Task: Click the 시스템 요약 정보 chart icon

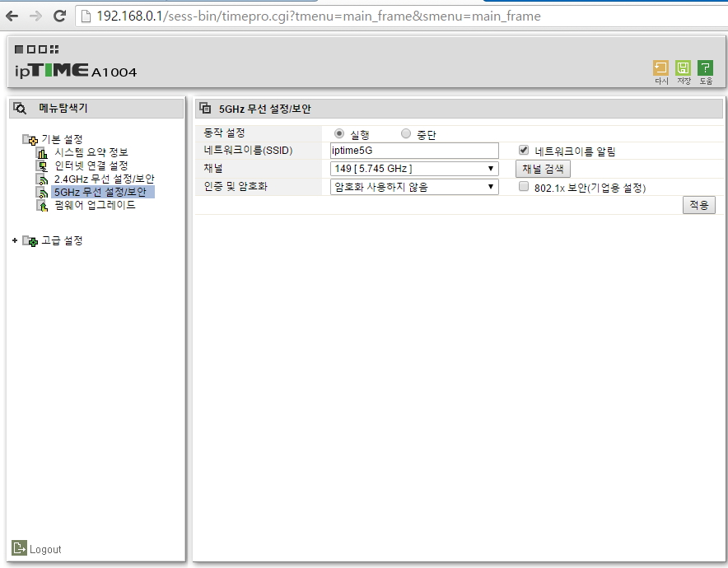Action: point(42,152)
